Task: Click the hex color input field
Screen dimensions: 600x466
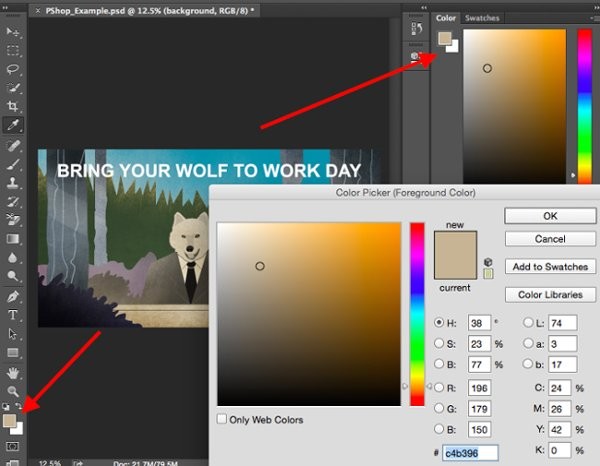Action: [x=470, y=453]
